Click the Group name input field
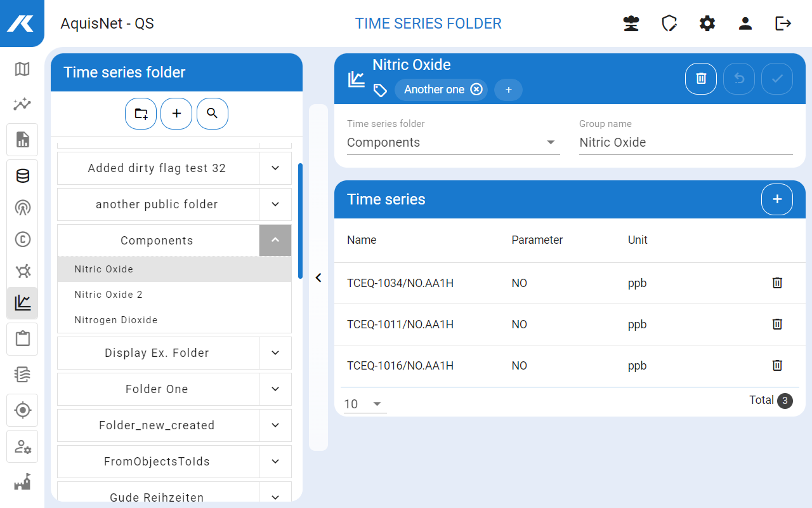Screen dimensions: 812x508 tap(685, 143)
